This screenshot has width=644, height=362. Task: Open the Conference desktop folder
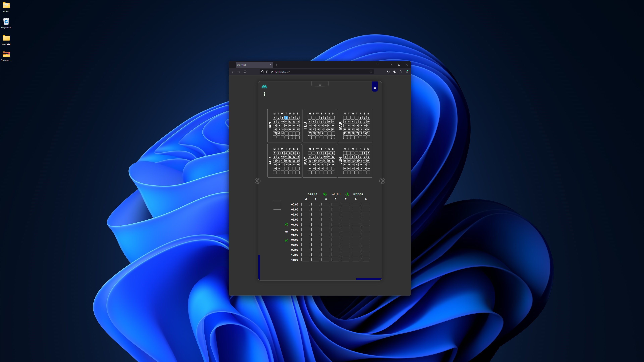tap(6, 56)
